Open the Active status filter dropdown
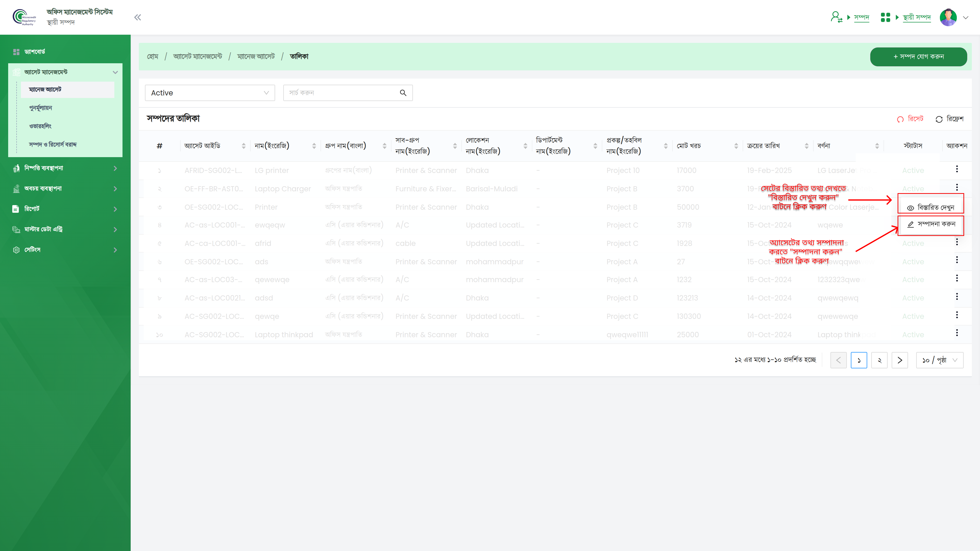The width and height of the screenshot is (980, 551). (x=210, y=93)
